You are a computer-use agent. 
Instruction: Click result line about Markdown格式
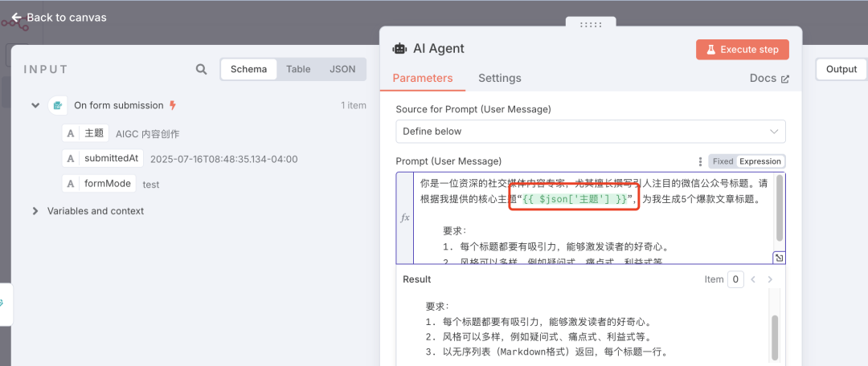coord(547,352)
